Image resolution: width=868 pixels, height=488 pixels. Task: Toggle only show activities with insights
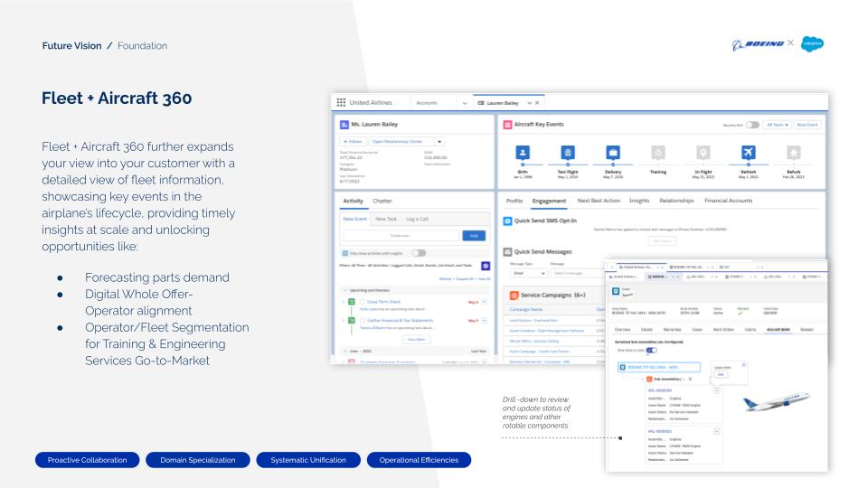click(x=419, y=253)
